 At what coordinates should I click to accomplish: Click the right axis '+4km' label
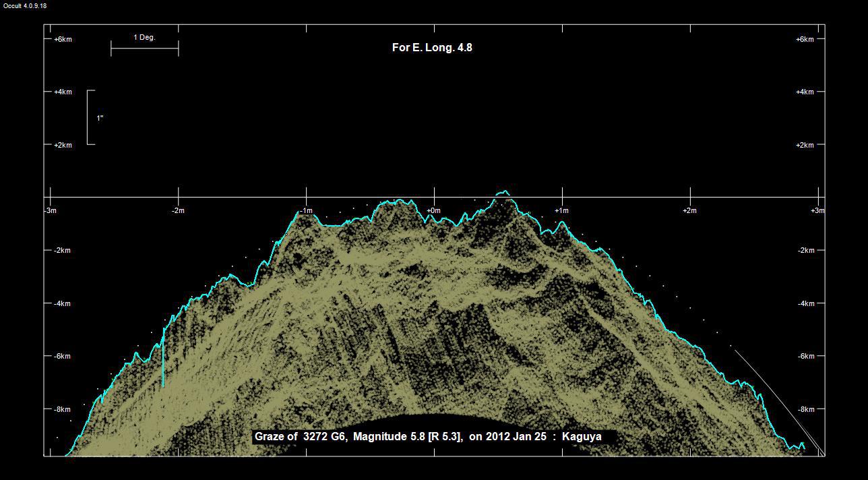point(805,92)
